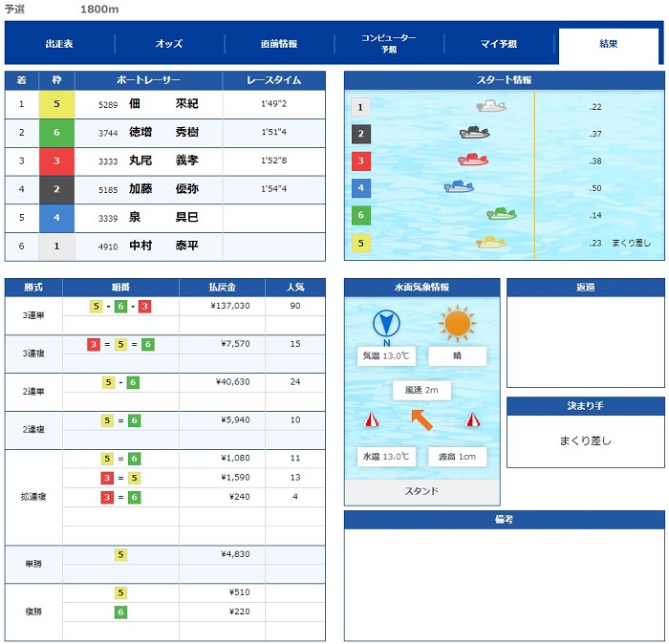
Task: Click the yellow frame 5 swatch in first place row
Action: coord(56,104)
